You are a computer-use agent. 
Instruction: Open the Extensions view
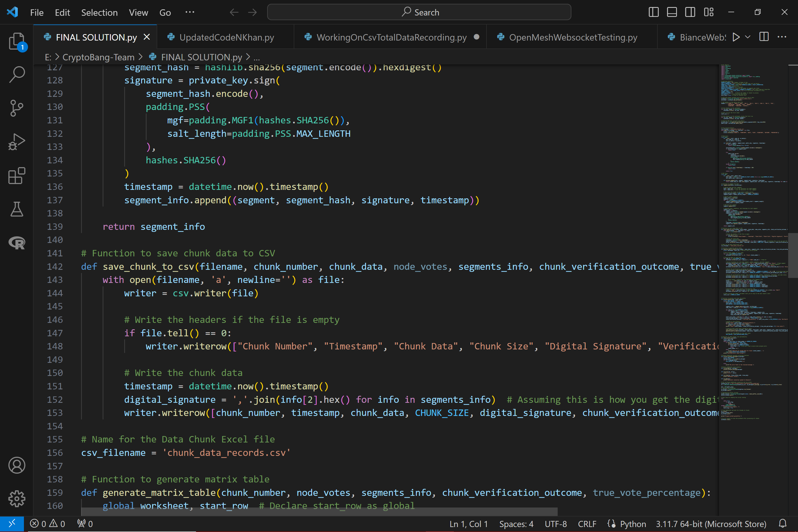pyautogui.click(x=16, y=175)
